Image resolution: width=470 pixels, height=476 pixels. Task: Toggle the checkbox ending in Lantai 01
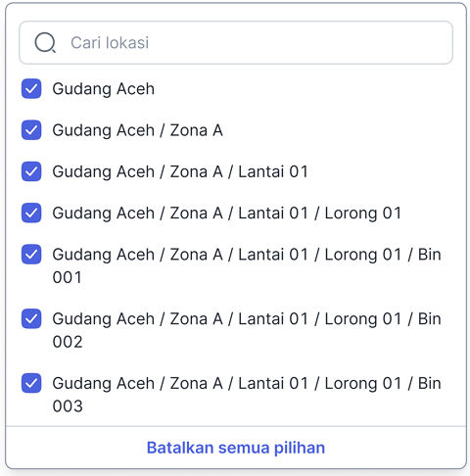coord(31,171)
